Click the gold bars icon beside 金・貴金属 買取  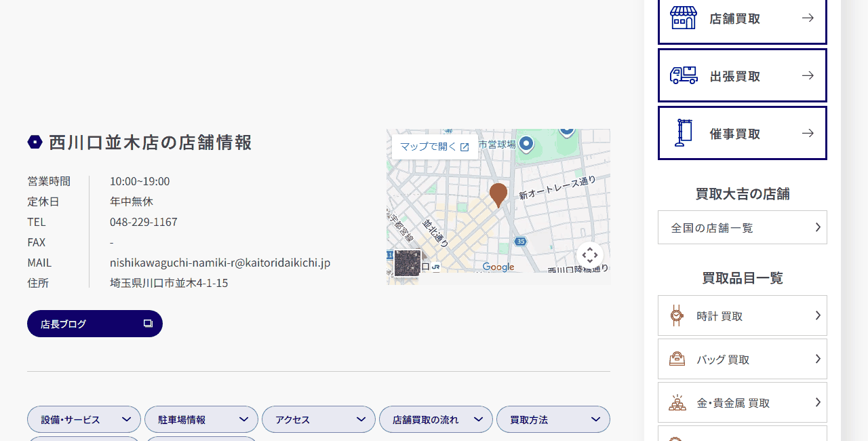point(677,402)
